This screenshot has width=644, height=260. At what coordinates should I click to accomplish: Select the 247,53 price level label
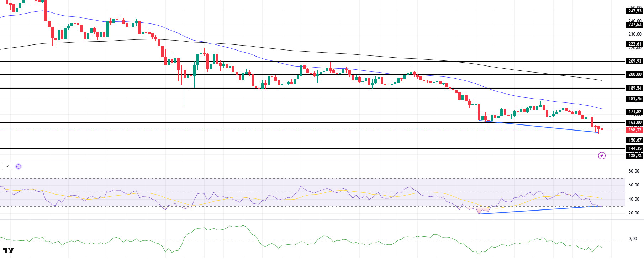(635, 11)
